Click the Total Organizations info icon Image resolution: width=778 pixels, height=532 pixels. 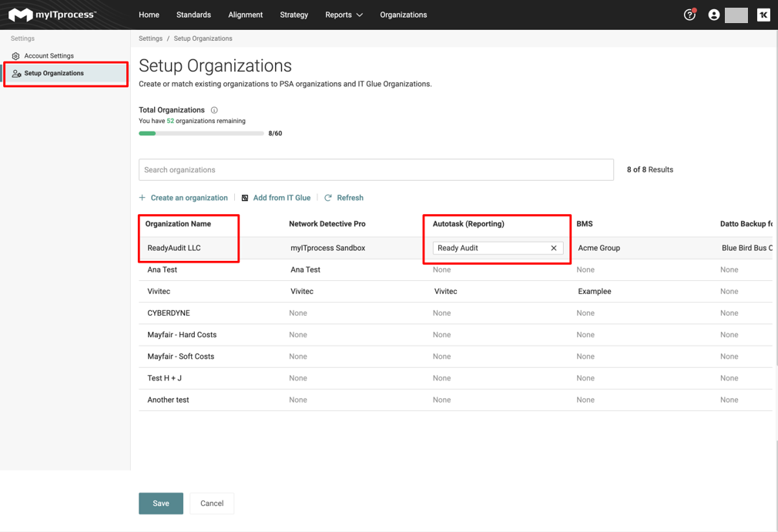214,110
